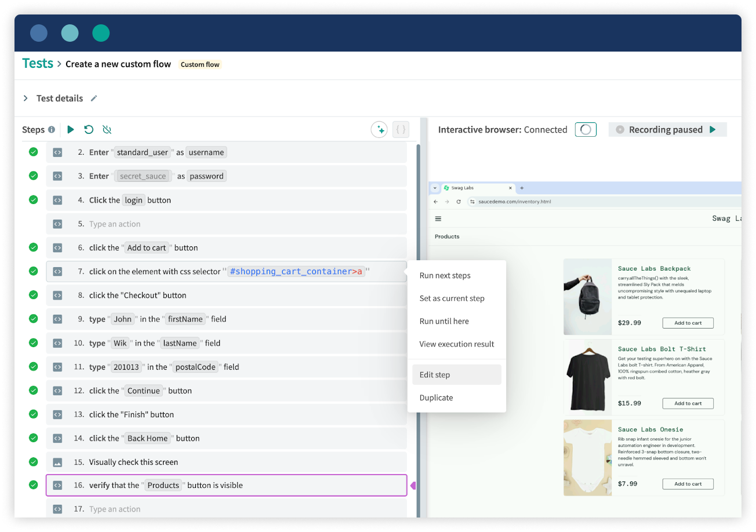
Task: Open the AI sparkle assistant icon
Action: [379, 129]
